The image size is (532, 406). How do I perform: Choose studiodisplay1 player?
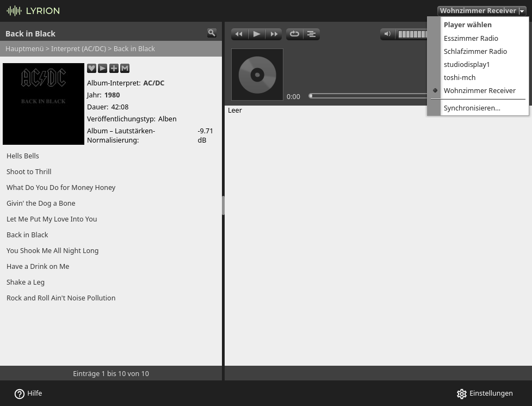pos(467,65)
